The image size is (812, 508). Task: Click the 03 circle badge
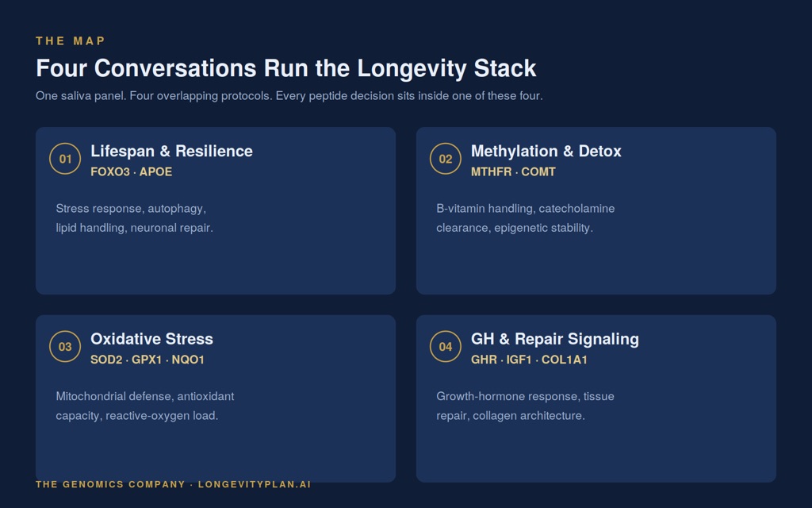coord(65,346)
